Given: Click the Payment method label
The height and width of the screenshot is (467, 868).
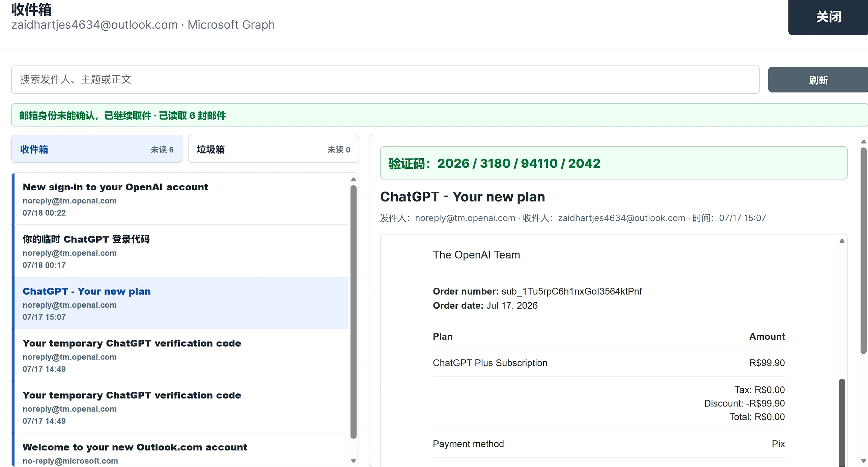Looking at the screenshot, I should point(468,444).
